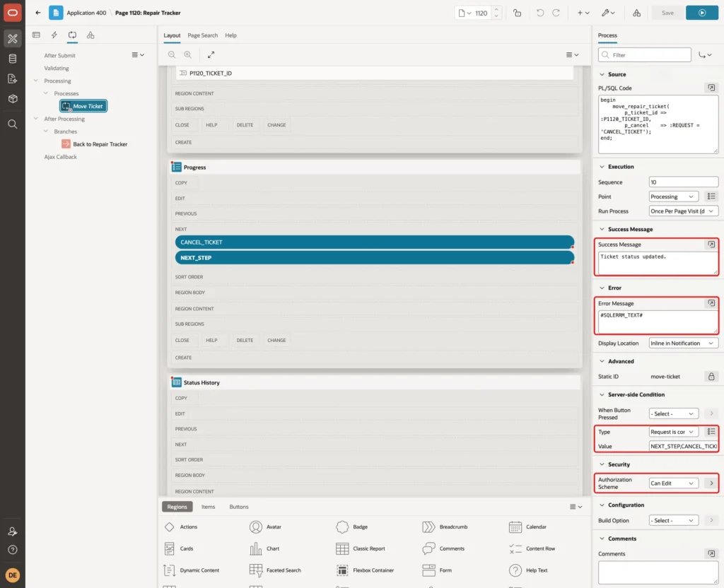Screen dimensions: 724x588
Task: Open the page selector dropdown
Action: 465,13
